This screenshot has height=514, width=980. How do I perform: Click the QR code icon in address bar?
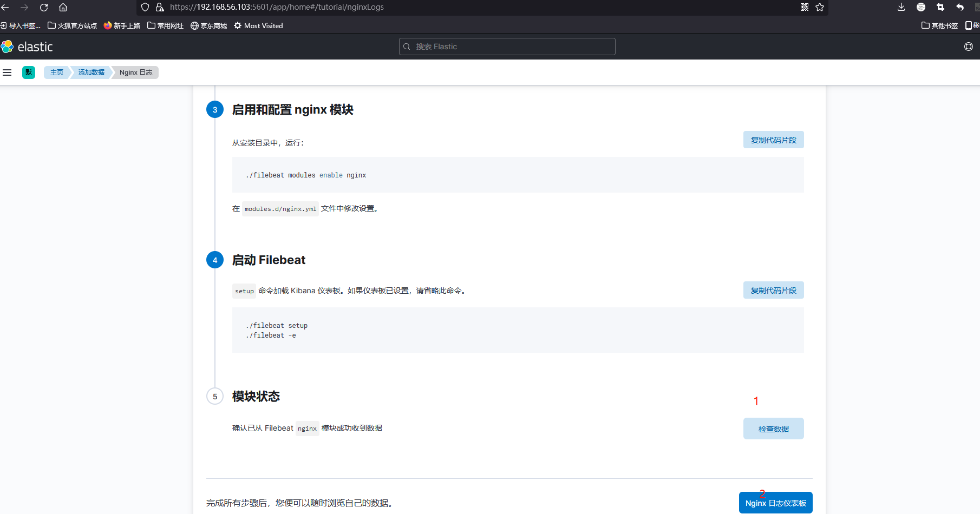(x=805, y=7)
